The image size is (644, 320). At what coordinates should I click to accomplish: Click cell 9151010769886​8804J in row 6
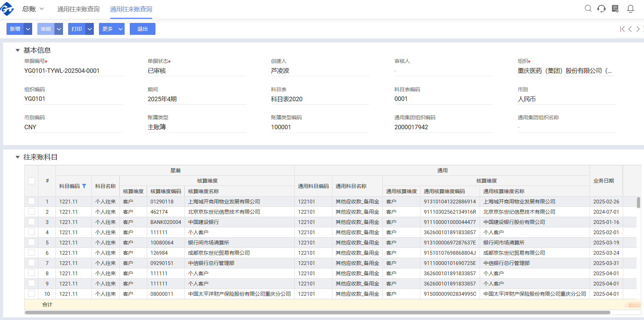pyautogui.click(x=450, y=253)
